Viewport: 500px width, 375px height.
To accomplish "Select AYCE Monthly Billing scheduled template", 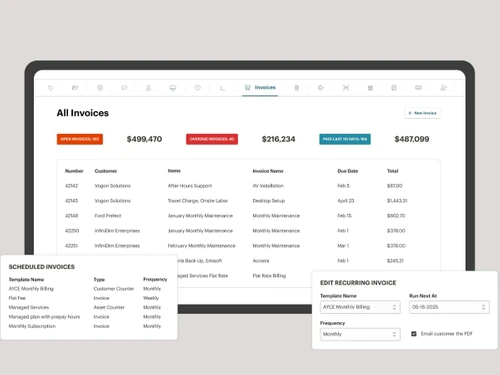I will pyautogui.click(x=31, y=289).
